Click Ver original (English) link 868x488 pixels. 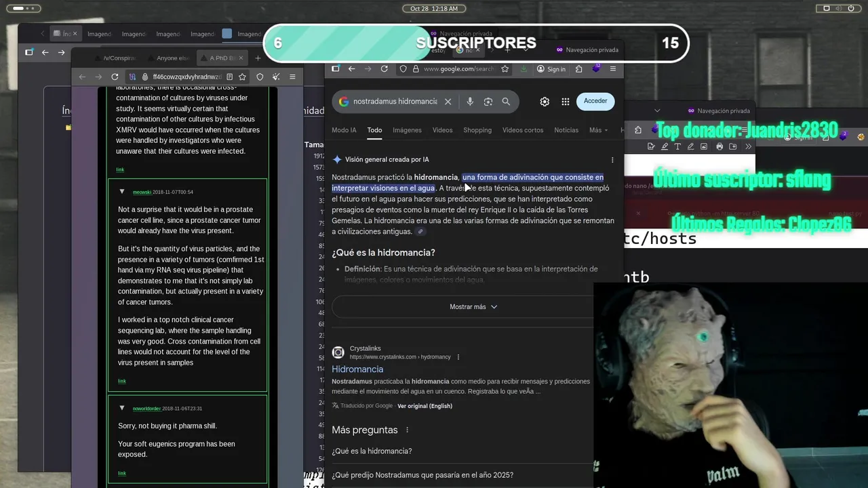point(425,406)
